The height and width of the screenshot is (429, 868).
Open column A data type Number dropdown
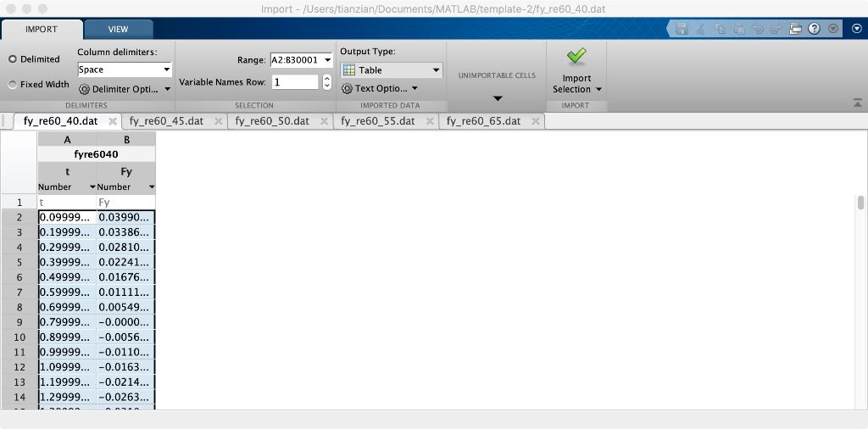(92, 187)
